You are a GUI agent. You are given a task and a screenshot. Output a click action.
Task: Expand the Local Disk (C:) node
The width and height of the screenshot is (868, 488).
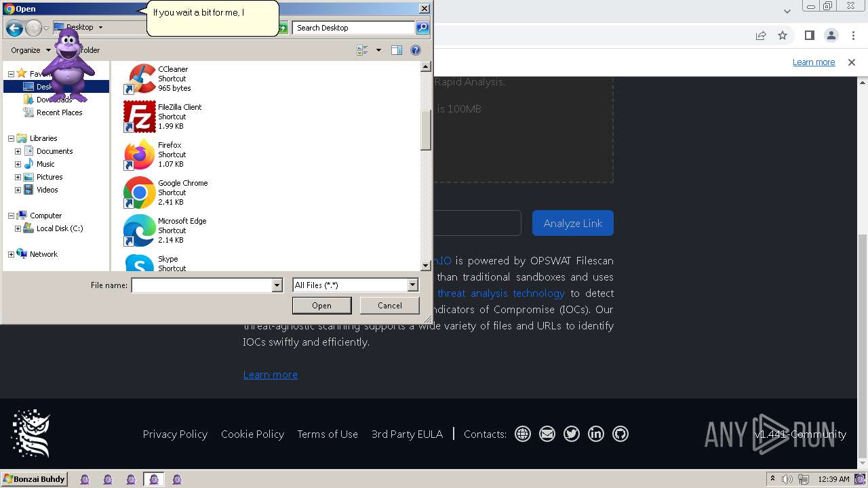[18, 228]
